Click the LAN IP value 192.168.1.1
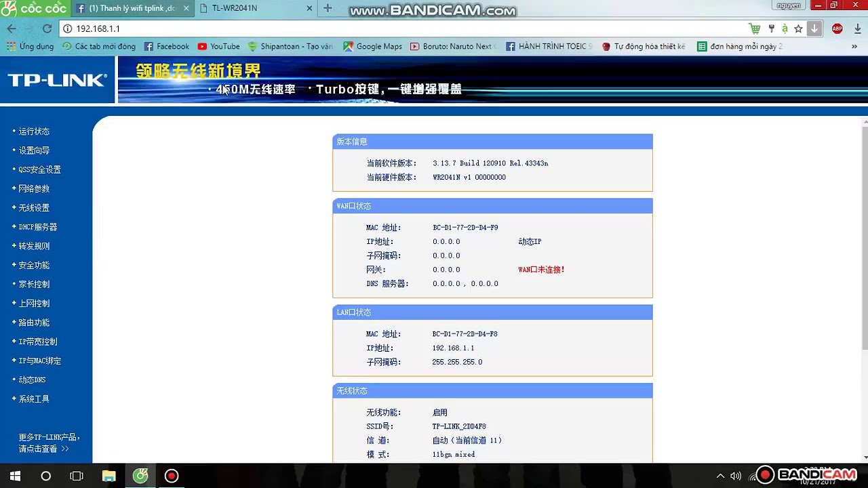Screen dimensions: 868x488 453,348
